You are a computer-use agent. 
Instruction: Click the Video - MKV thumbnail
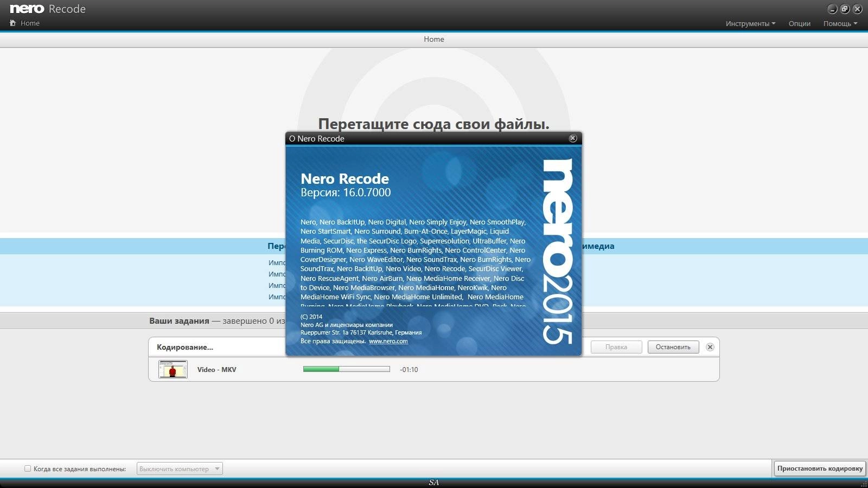[173, 369]
